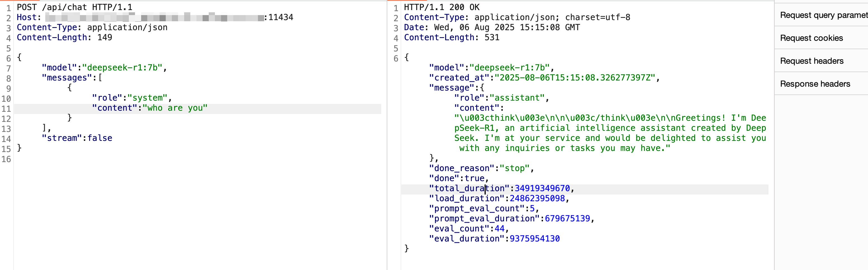The width and height of the screenshot is (868, 270).
Task: Click prompt_eval_duration value 679675139
Action: (567, 218)
